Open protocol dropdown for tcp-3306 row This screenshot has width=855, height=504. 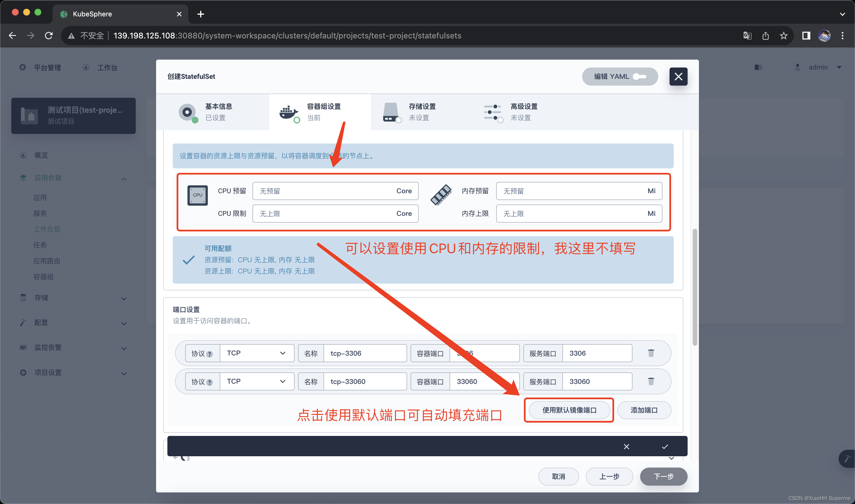[256, 353]
